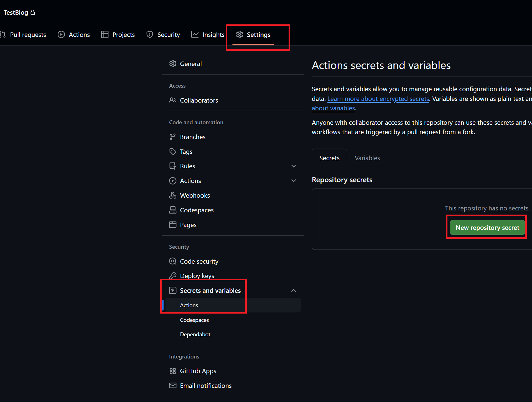The image size is (532, 402).
Task: Select the Secrets tab
Action: [x=329, y=158]
